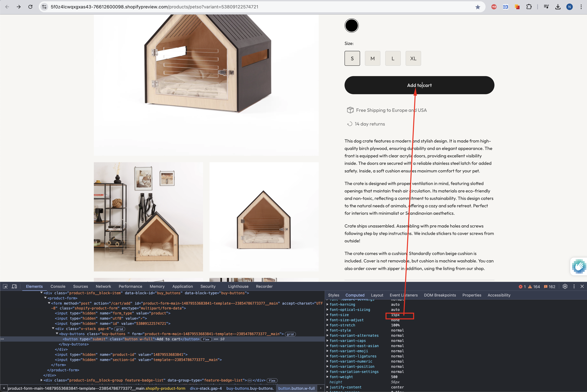Select size M option
This screenshot has height=392, width=587.
[x=372, y=58]
